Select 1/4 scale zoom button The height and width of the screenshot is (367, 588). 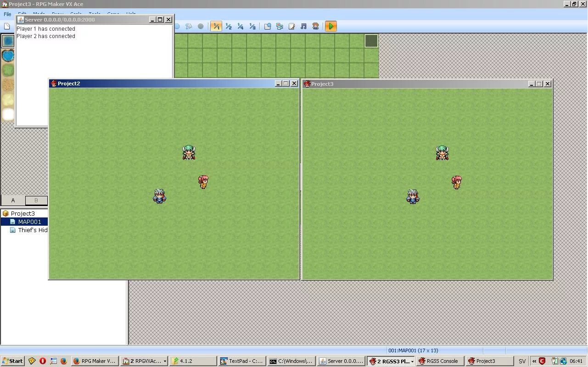[x=240, y=26]
